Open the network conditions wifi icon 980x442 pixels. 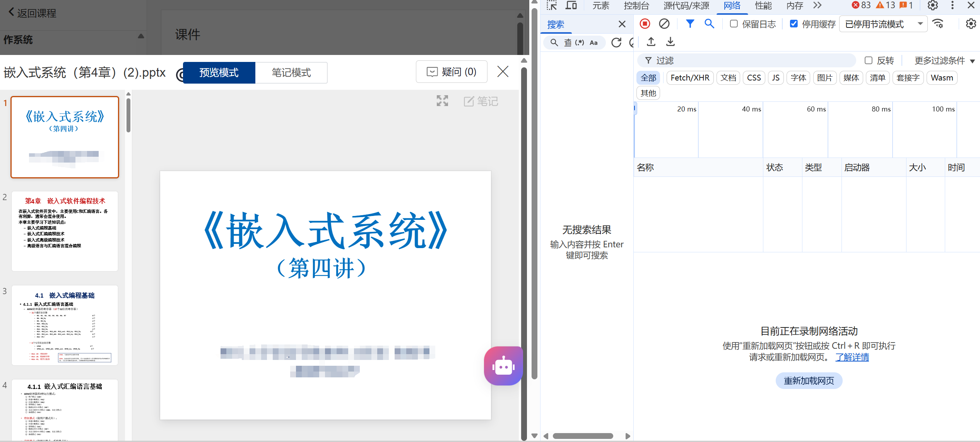coord(938,24)
